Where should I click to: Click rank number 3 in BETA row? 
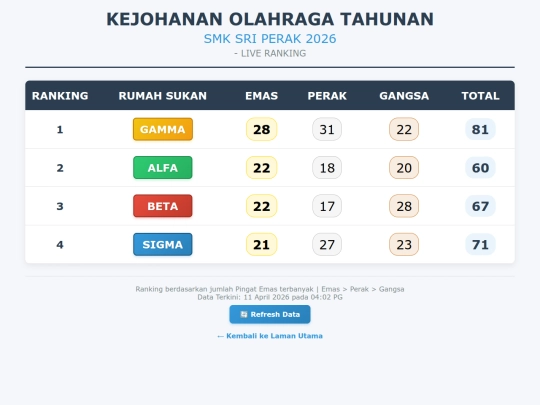click(60, 206)
